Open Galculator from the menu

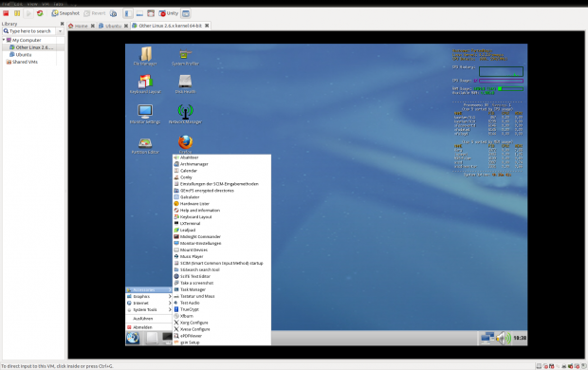[x=222, y=197]
